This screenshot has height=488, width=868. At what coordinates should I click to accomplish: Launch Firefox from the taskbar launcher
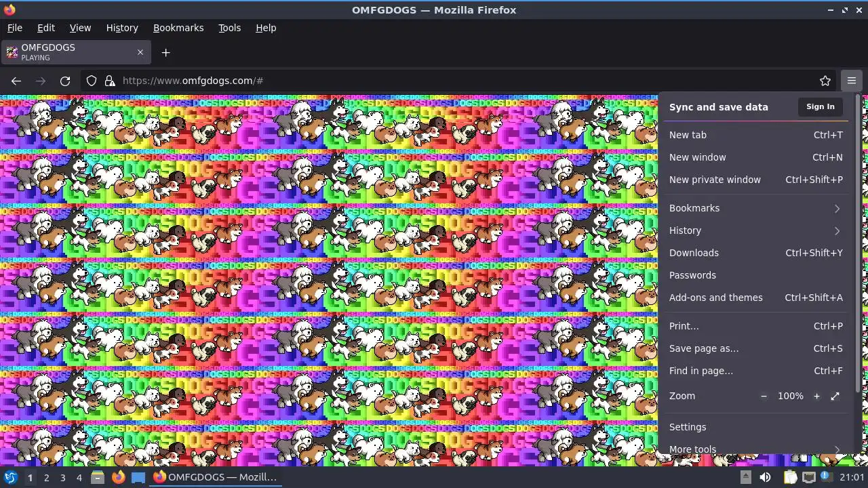(x=118, y=477)
